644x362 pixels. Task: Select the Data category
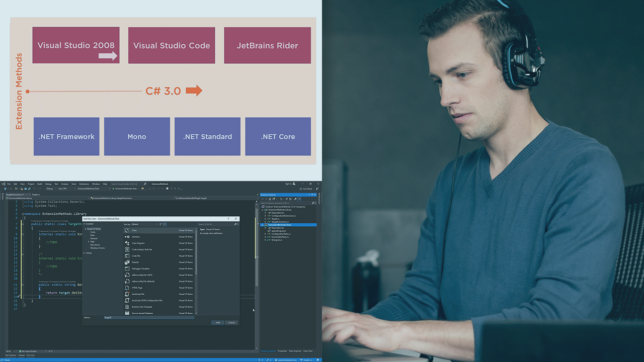(x=93, y=235)
